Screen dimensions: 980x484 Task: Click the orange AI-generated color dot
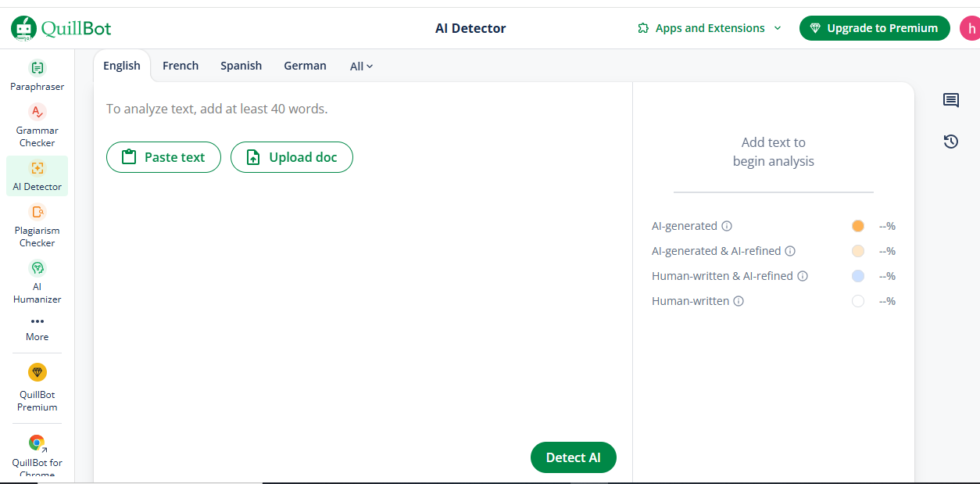tap(858, 226)
